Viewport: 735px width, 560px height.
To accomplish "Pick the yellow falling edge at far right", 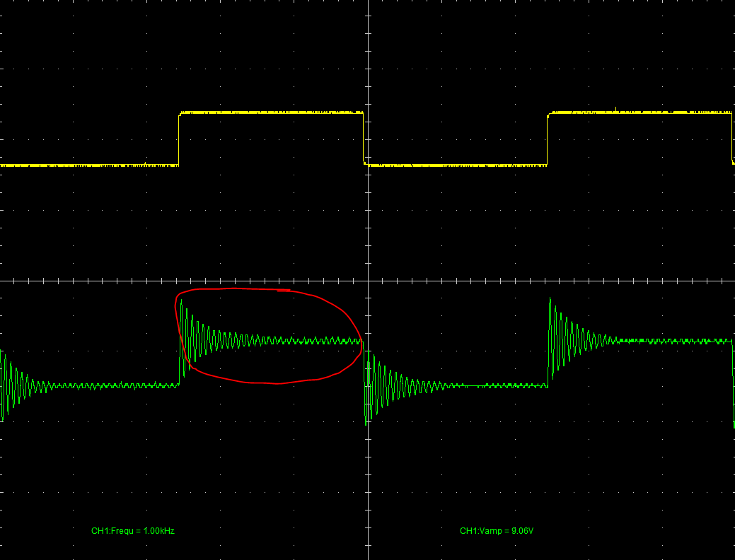I will tap(731, 139).
